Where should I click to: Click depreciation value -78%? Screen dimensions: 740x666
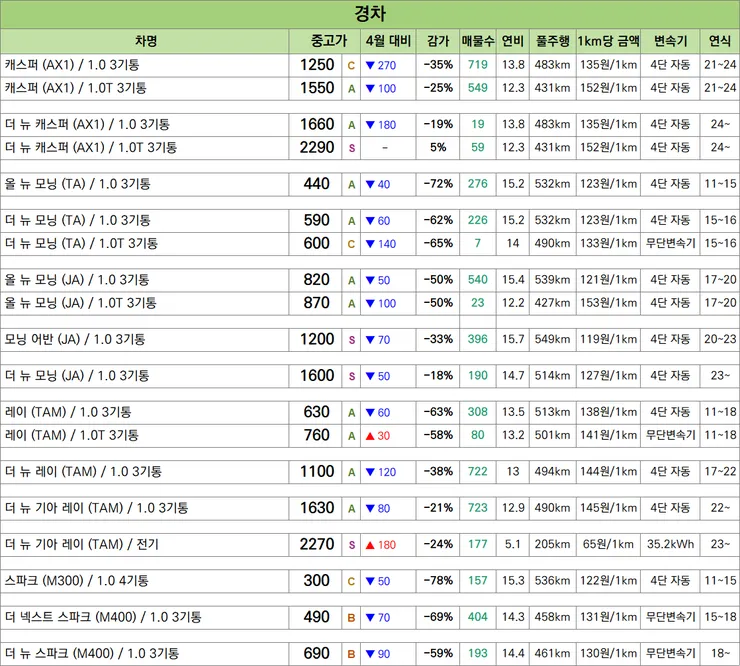(438, 581)
